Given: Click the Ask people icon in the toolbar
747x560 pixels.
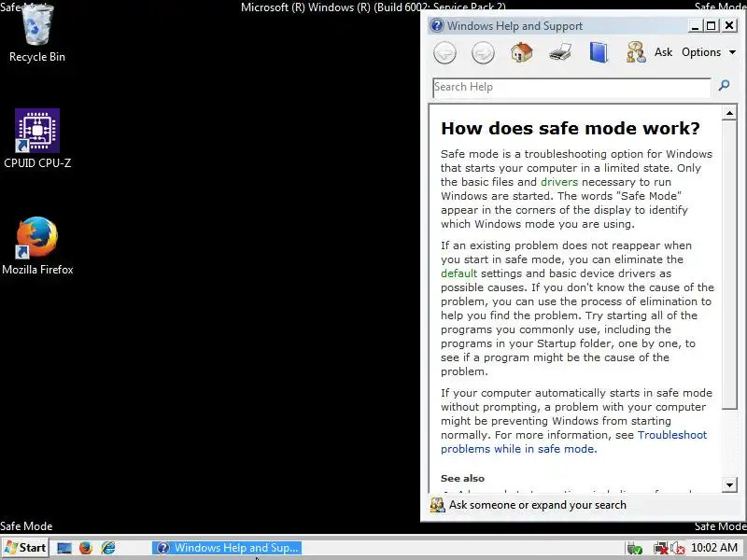Looking at the screenshot, I should pos(636,52).
